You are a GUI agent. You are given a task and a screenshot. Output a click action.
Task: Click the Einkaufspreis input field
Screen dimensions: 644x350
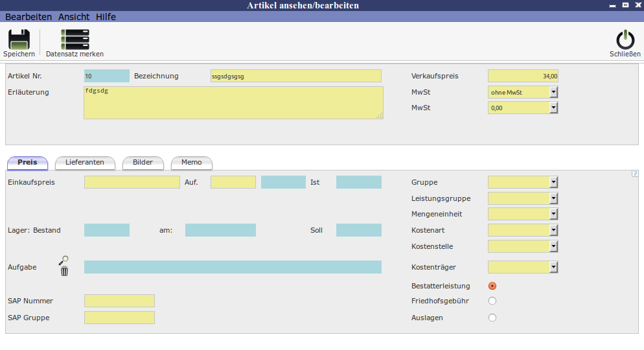click(132, 182)
